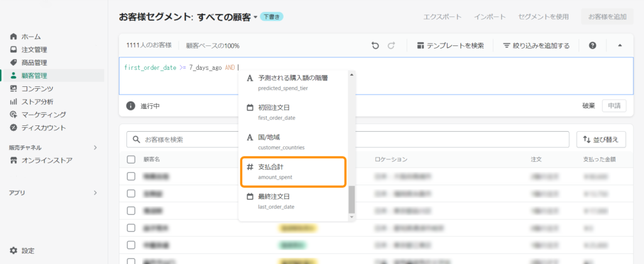Viewport: 644px width, 264px height.
Task: Check the second customer row checkbox
Action: point(131,193)
